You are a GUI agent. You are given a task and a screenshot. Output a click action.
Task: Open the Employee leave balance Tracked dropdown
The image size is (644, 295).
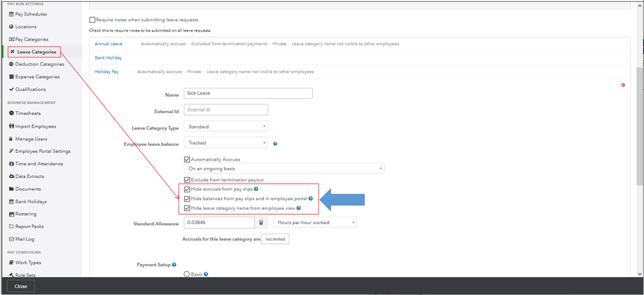(226, 143)
